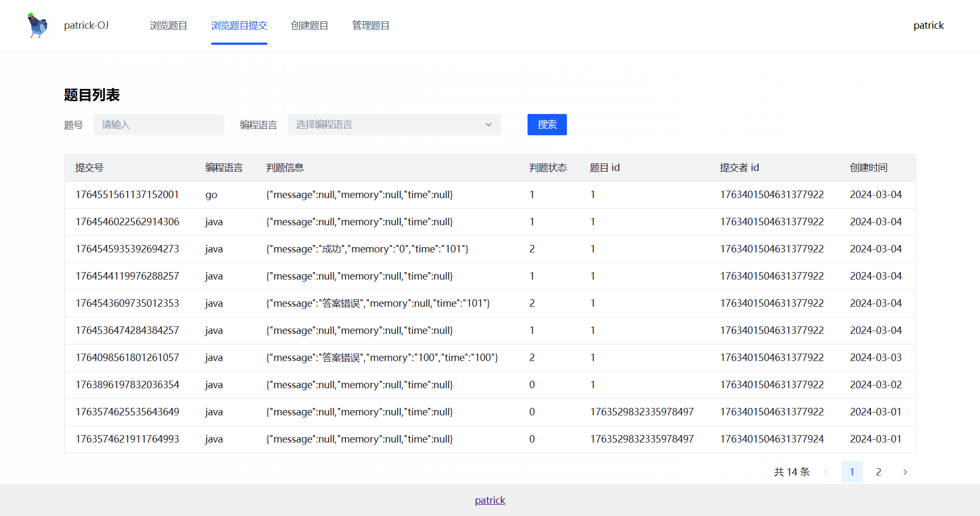Click the next page arrow
The width and height of the screenshot is (980, 516).
click(905, 472)
